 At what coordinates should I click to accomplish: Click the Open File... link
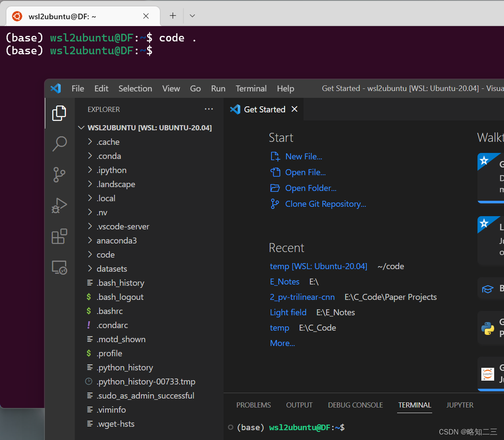[305, 173]
